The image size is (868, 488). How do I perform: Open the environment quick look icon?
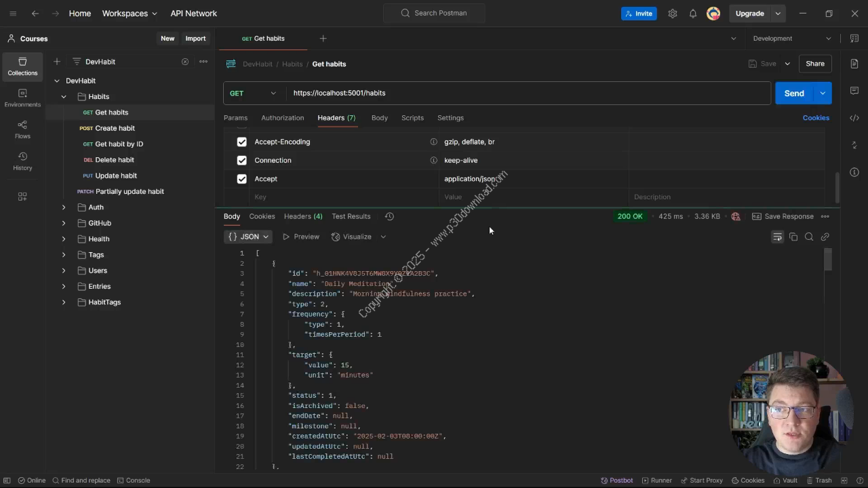coord(854,39)
